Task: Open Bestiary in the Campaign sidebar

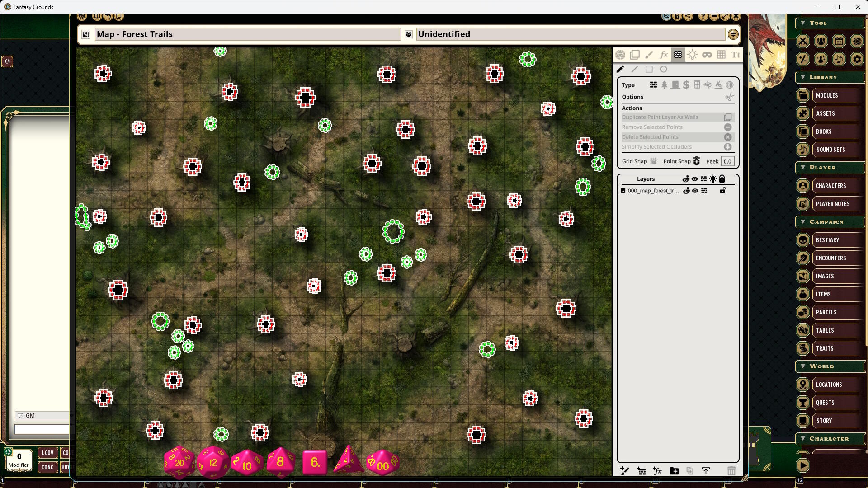Action: tap(831, 240)
